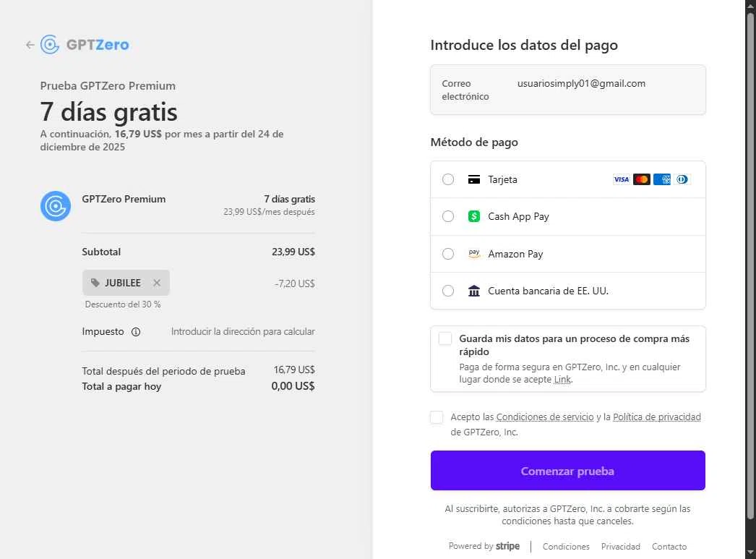This screenshot has width=756, height=559.
Task: Click the JUBILEE tag icon
Action: point(95,283)
